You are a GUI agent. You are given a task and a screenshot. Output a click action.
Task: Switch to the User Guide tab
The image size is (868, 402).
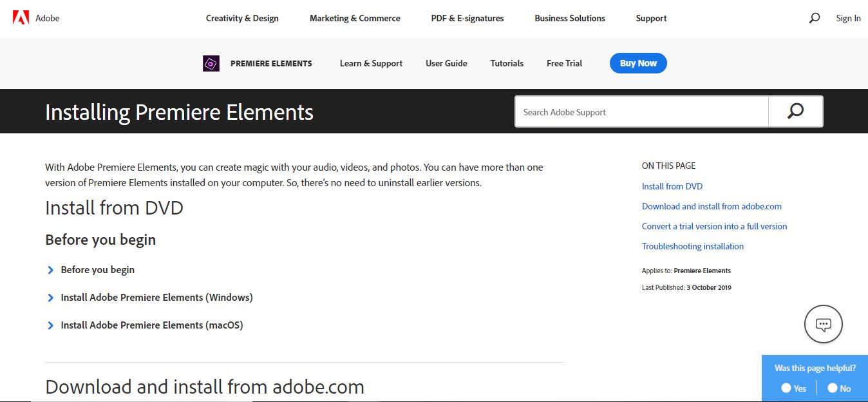pos(446,63)
